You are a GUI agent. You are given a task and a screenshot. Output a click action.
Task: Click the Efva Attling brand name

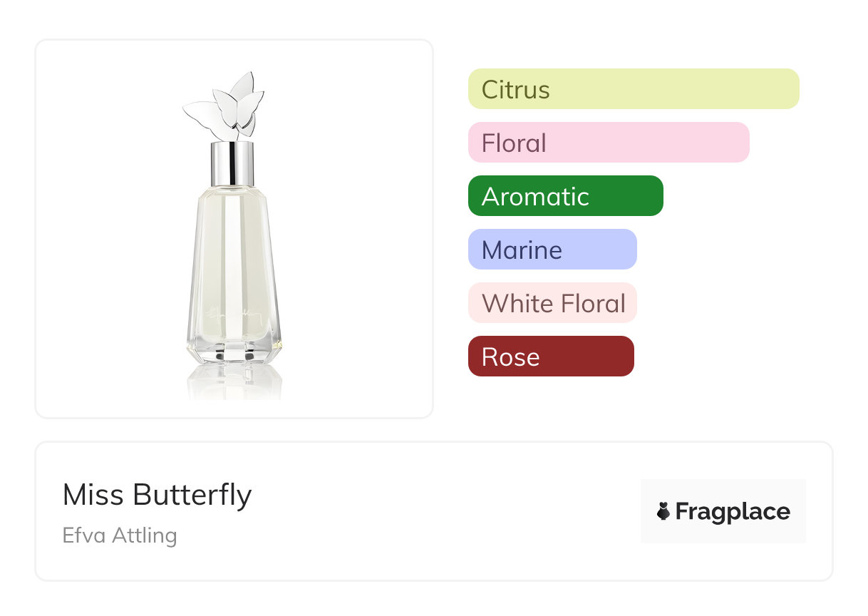click(119, 535)
